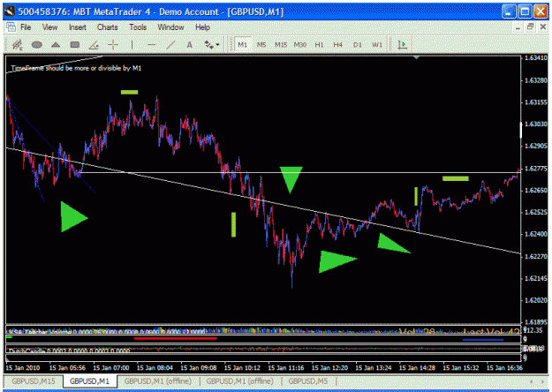Image resolution: width=552 pixels, height=392 pixels.
Task: Open the File menu
Action: (x=26, y=27)
